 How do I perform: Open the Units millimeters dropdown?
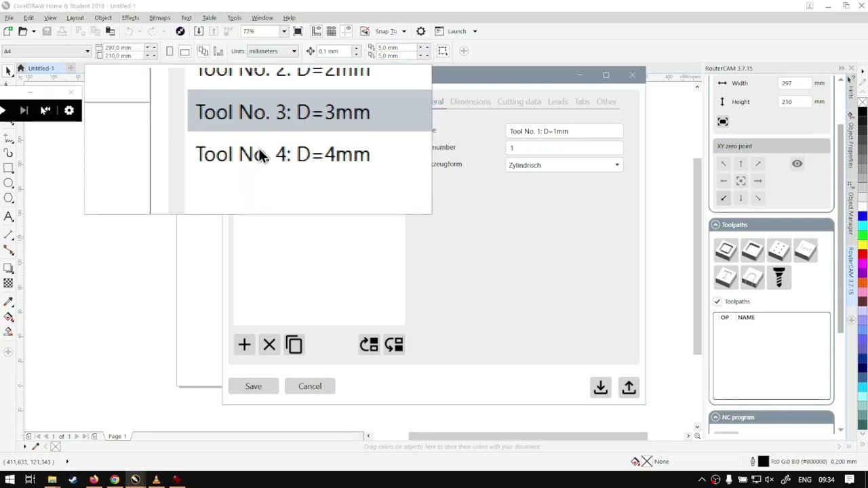[x=294, y=51]
